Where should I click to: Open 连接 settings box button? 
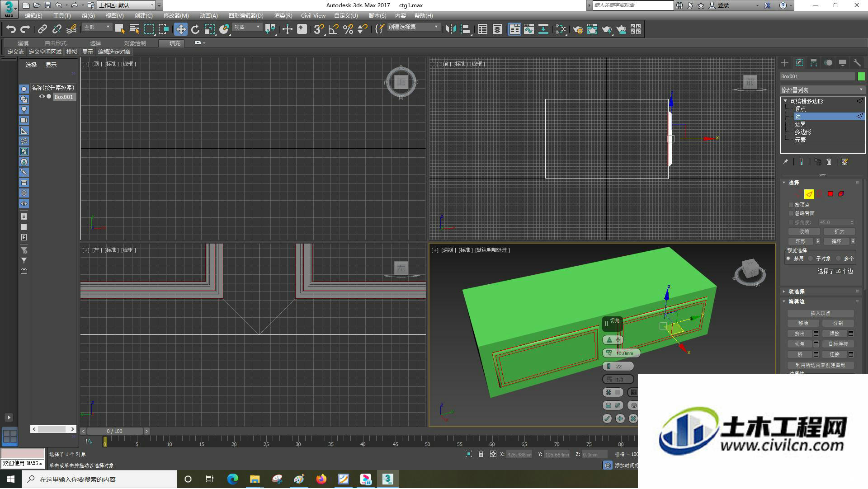851,355
